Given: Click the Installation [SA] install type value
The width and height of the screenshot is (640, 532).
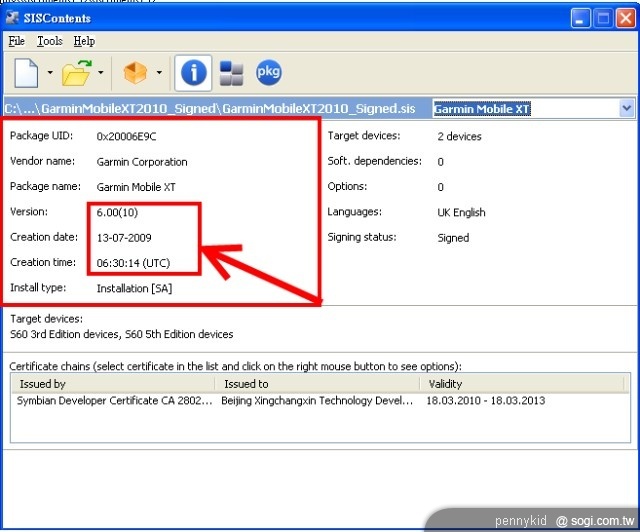Looking at the screenshot, I should (x=134, y=289).
